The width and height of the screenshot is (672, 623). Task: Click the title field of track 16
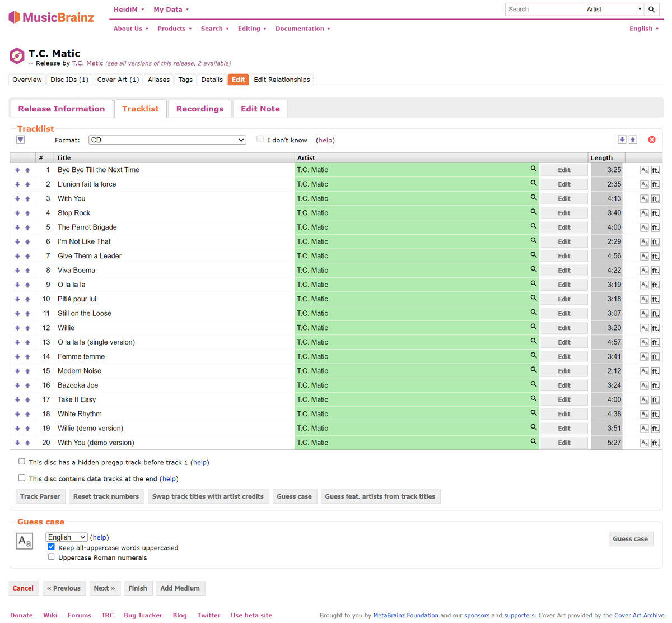[x=174, y=385]
